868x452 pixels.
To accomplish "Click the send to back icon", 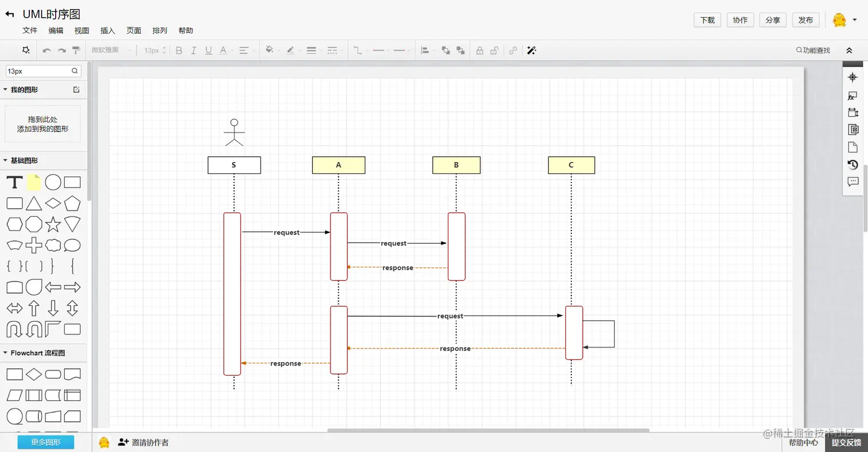I will pos(460,50).
